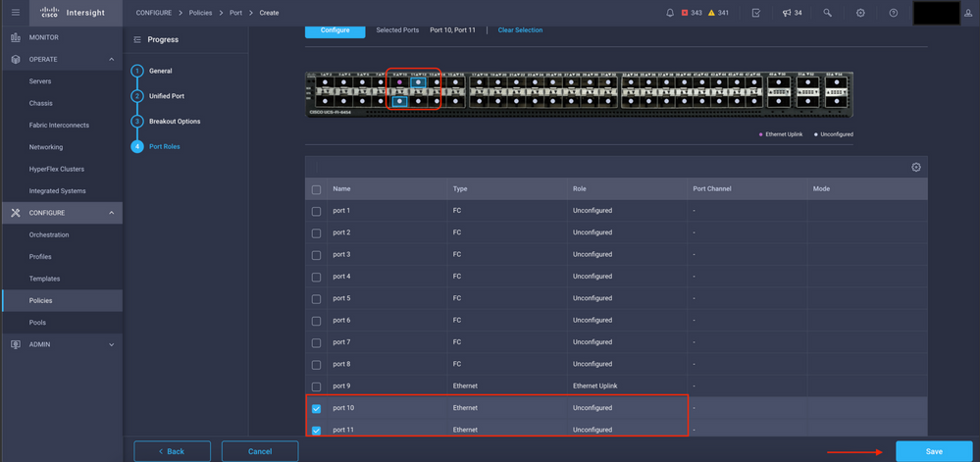
Task: Check the port 9 checkbox
Action: (x=316, y=386)
